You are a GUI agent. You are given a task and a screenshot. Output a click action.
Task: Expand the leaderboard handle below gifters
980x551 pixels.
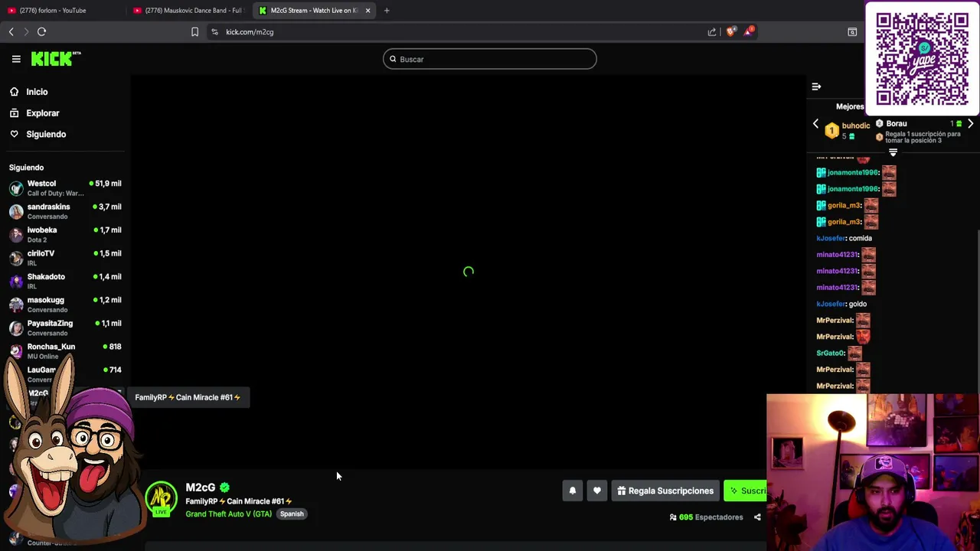click(x=893, y=152)
